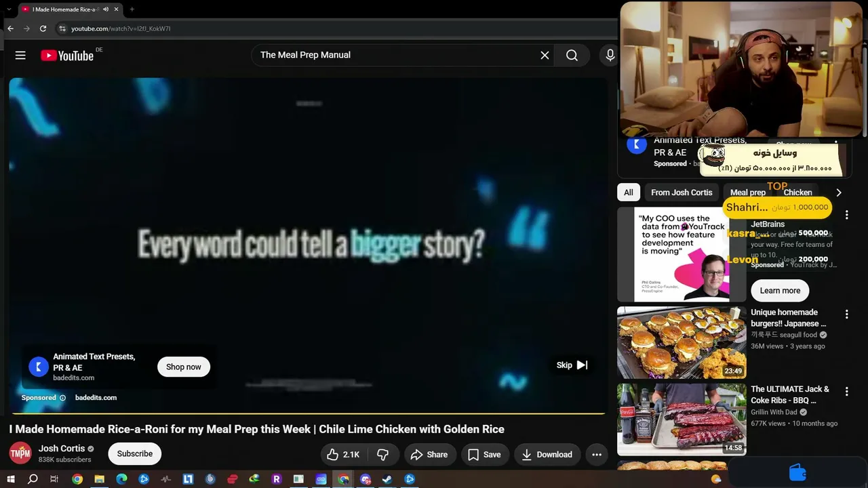
Task: Open the Jack & Coke Ribs thumbnail
Action: [682, 420]
